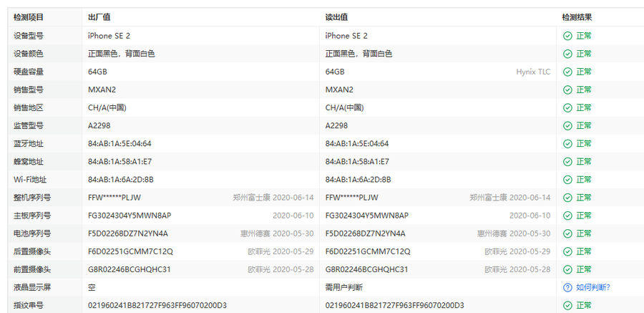Click 正常 result text in 设备型号 row
The width and height of the screenshot is (644, 313).
click(x=584, y=36)
